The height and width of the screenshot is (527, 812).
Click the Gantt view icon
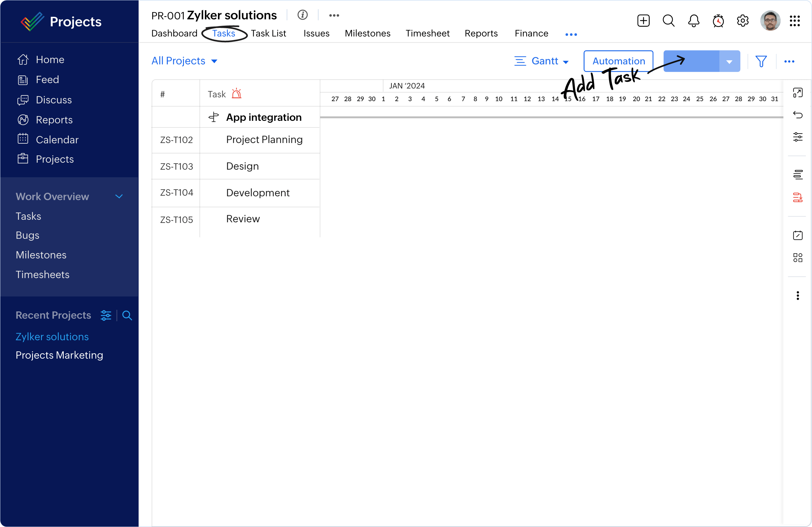point(520,61)
